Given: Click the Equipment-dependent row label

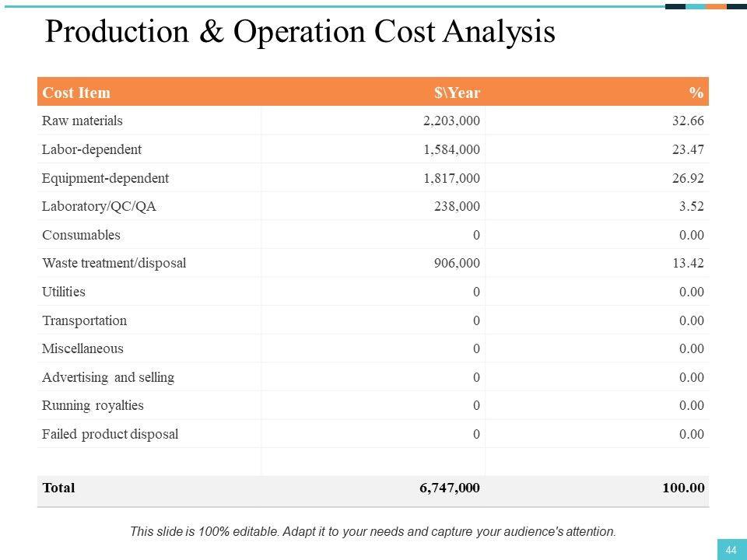Looking at the screenshot, I should click(x=105, y=178).
